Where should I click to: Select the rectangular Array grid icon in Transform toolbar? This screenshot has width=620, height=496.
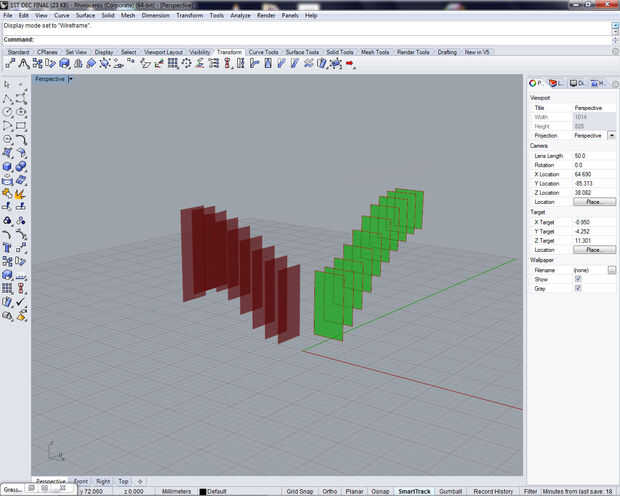[x=173, y=63]
